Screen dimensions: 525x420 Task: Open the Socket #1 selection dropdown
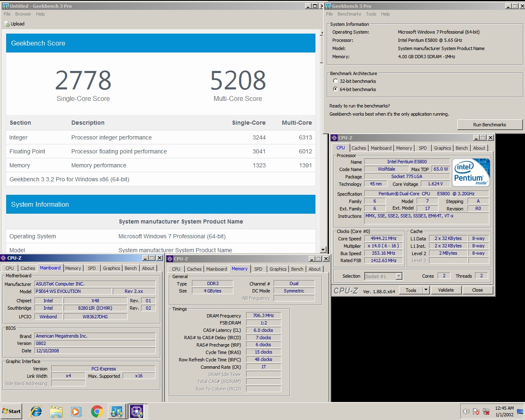(x=399, y=276)
